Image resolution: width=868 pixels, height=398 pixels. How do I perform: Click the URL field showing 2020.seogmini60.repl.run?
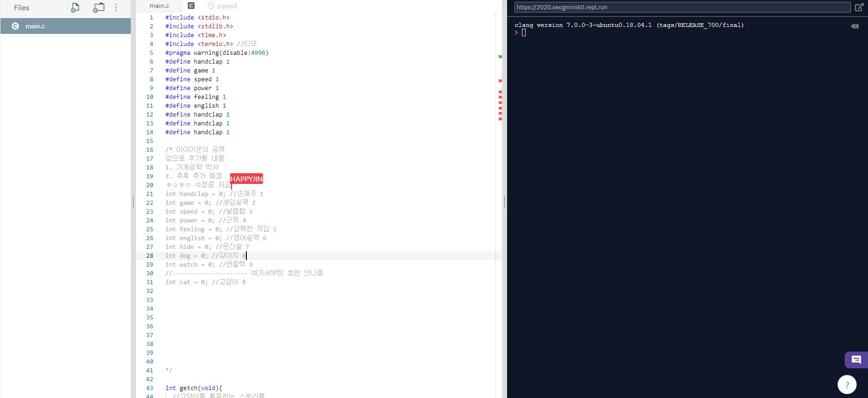(x=682, y=7)
